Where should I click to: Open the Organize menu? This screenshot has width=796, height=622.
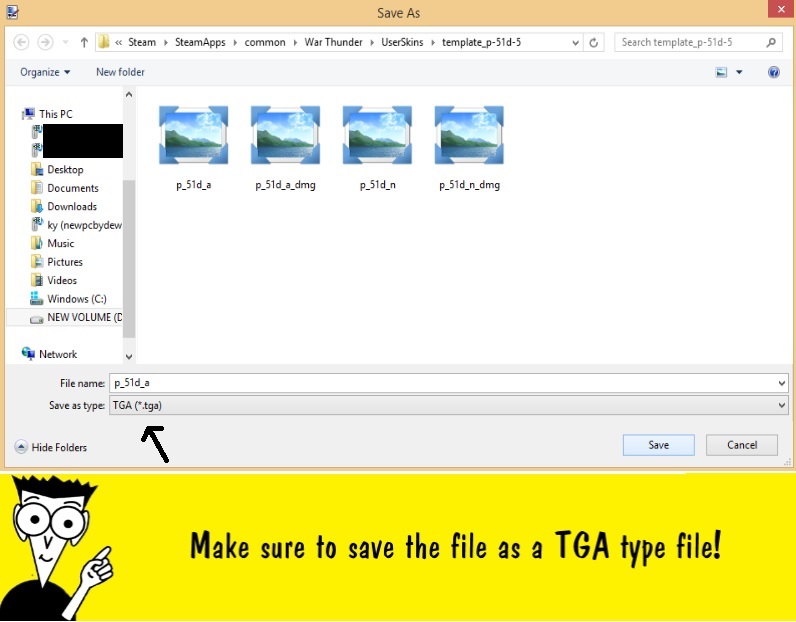45,72
